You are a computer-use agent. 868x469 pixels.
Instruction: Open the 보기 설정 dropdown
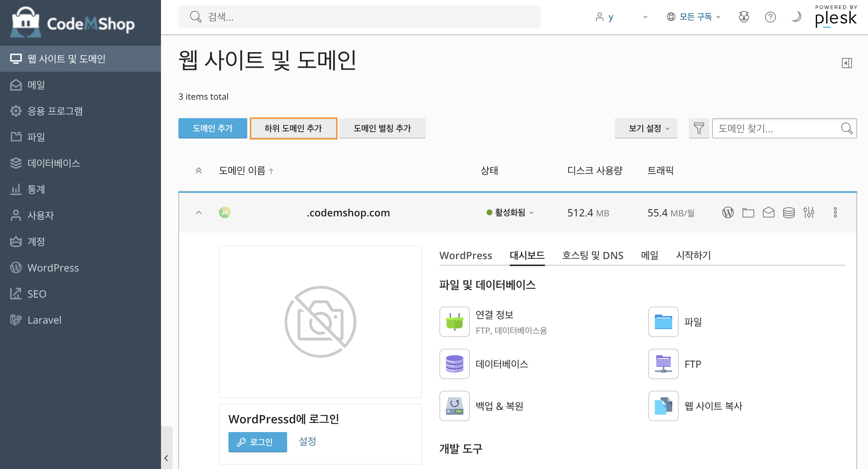pos(646,128)
